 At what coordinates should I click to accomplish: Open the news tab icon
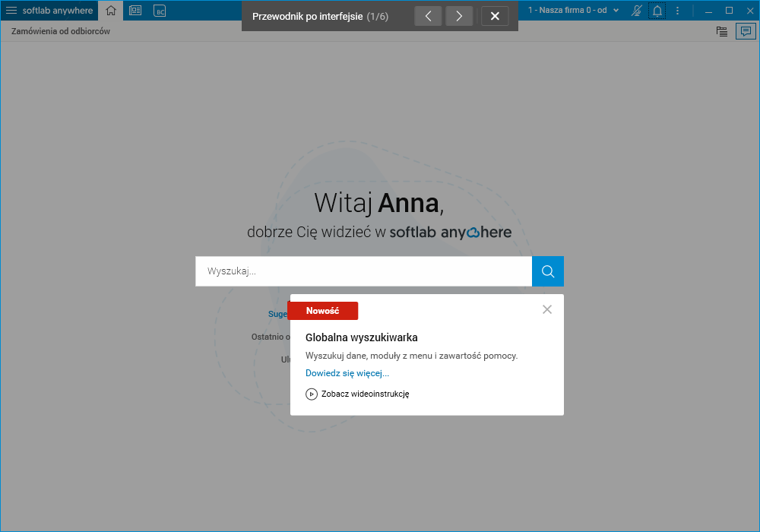click(x=135, y=11)
